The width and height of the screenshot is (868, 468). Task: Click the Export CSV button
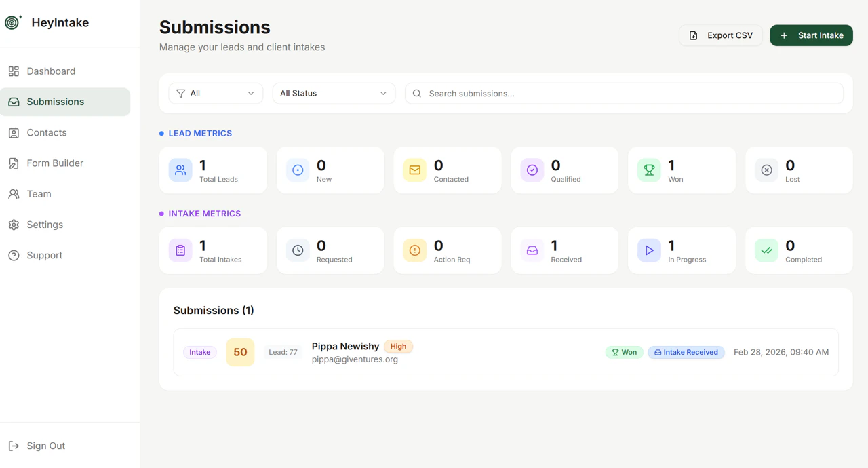tap(720, 35)
